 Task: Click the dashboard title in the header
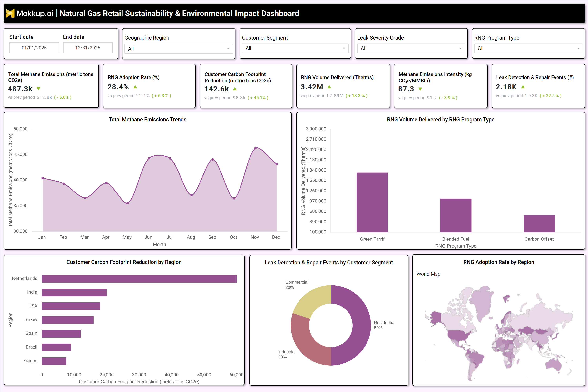(179, 13)
